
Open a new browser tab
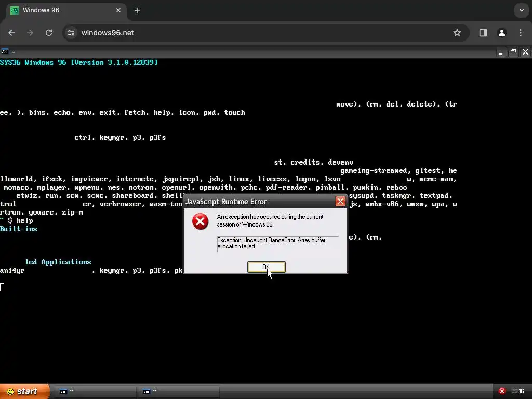pos(137,10)
